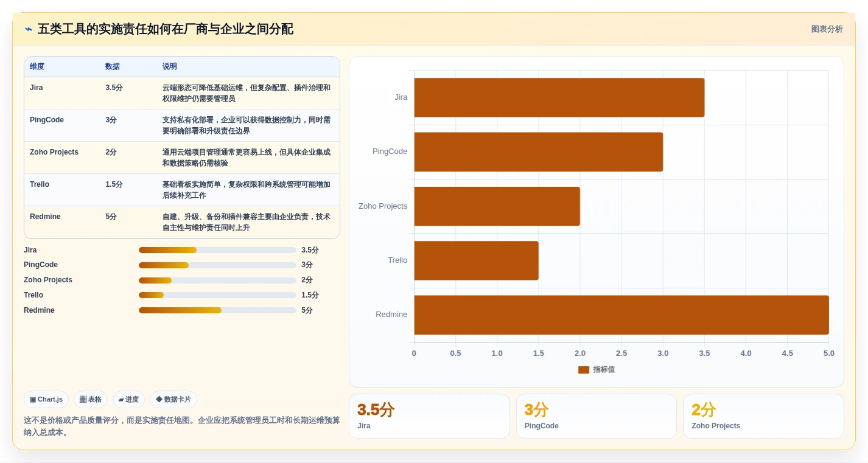Screen dimensions: 868x463
Task: Click the Redmine y-axis label in chart
Action: coord(391,315)
